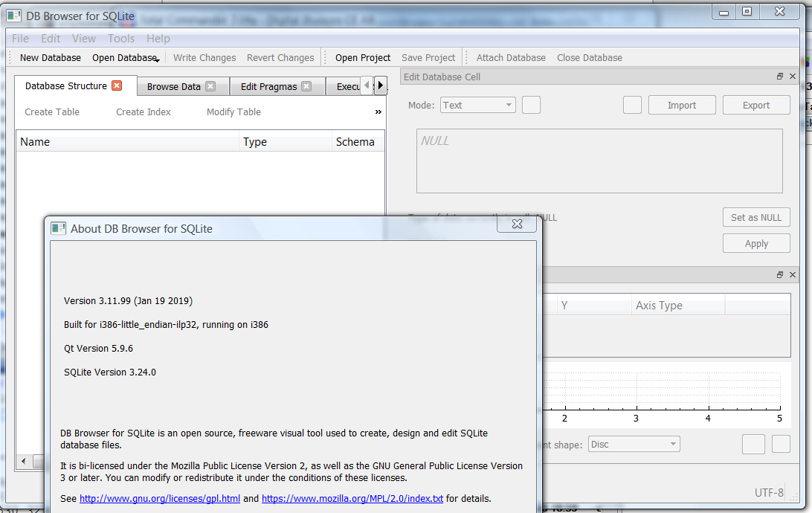Click the left scroll arrow near bottom edge
Viewport: 812px width, 513px height.
coord(22,461)
